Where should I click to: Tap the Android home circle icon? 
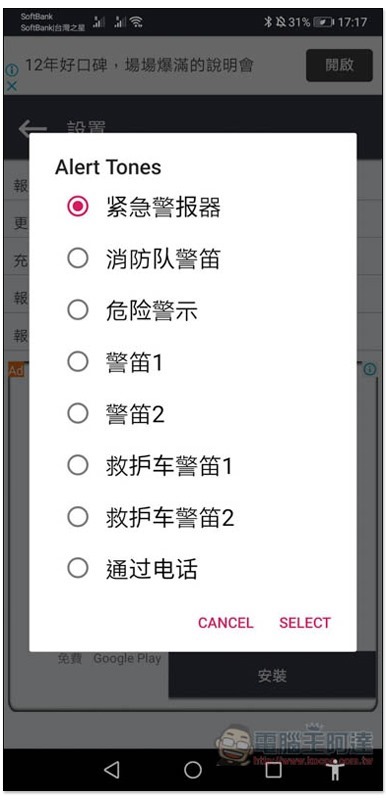(193, 769)
